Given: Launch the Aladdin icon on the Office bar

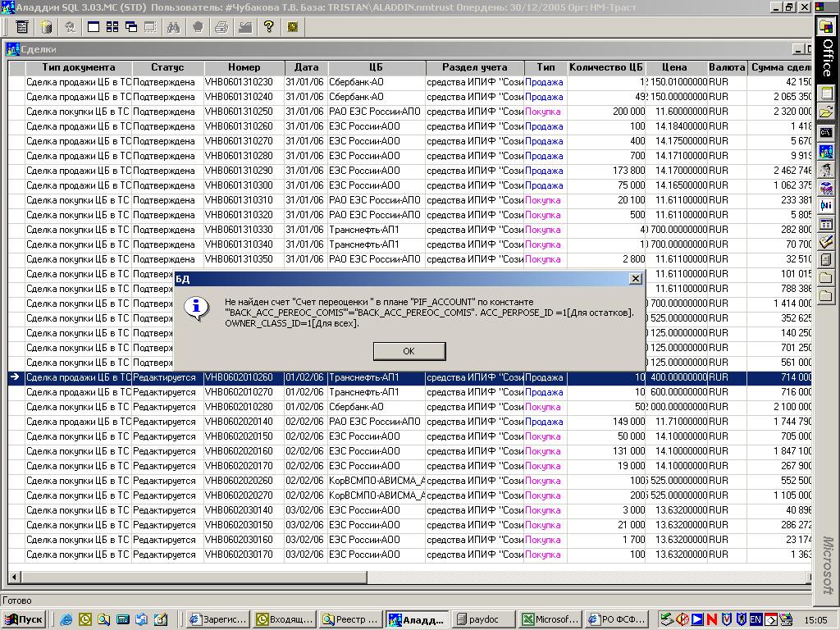Looking at the screenshot, I should click(826, 151).
